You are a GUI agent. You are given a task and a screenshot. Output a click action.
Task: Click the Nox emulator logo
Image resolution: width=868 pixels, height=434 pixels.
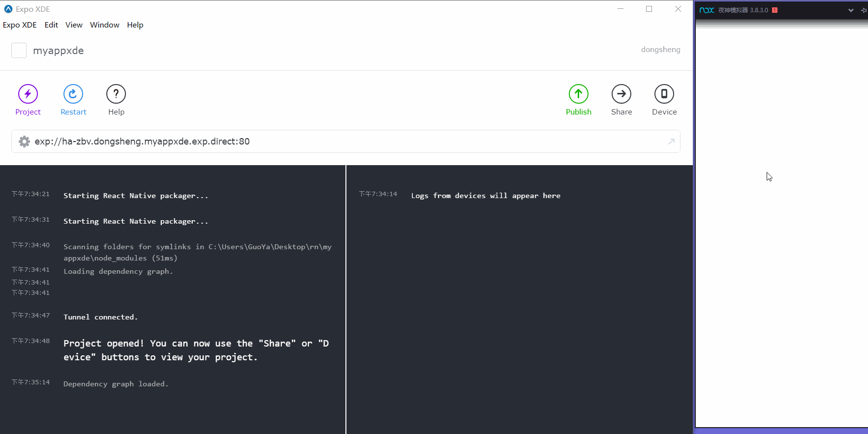[x=707, y=10]
